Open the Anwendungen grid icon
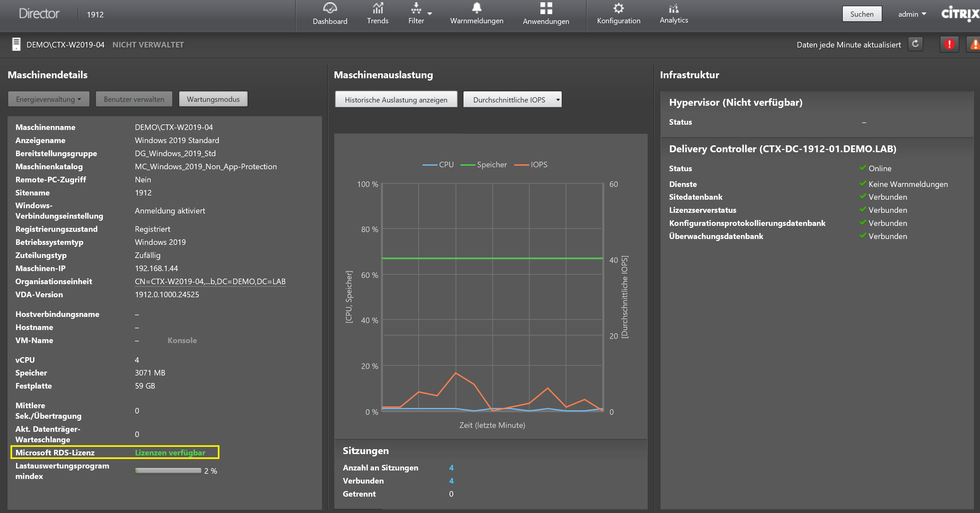 (546, 9)
